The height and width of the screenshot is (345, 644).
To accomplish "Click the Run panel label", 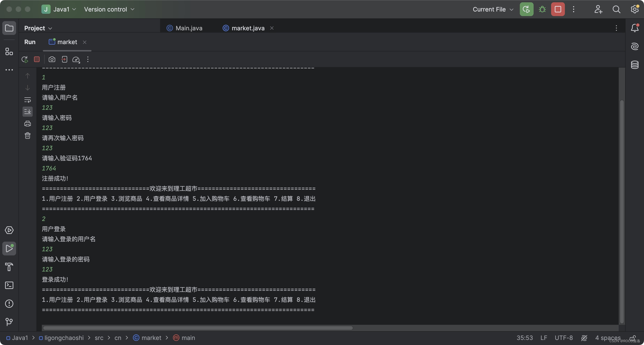I will tap(30, 42).
